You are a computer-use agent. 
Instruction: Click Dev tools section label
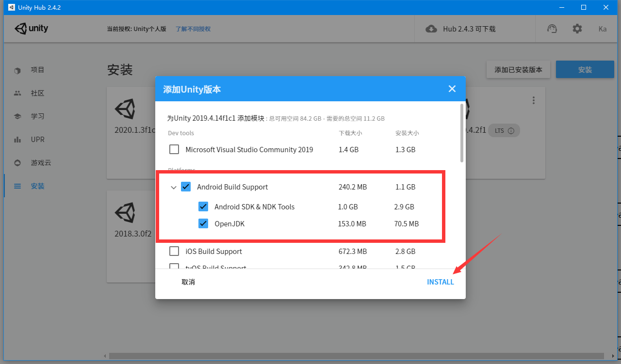(181, 133)
